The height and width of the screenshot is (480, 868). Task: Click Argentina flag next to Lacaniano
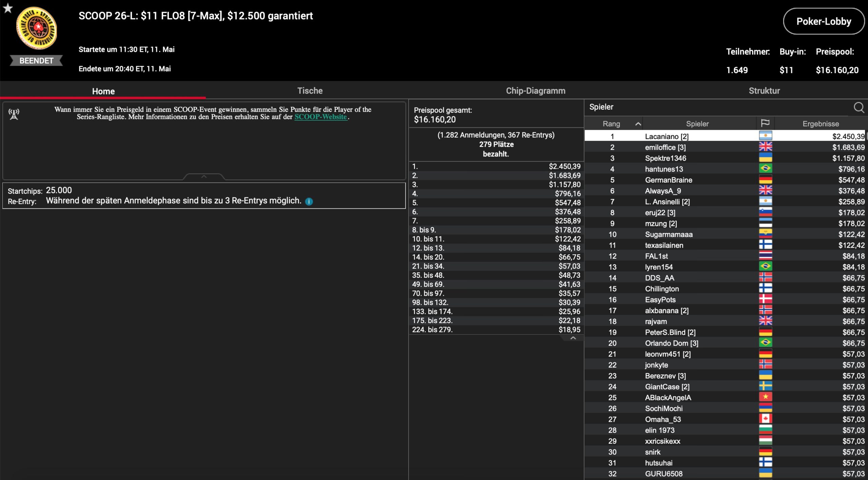pyautogui.click(x=765, y=136)
